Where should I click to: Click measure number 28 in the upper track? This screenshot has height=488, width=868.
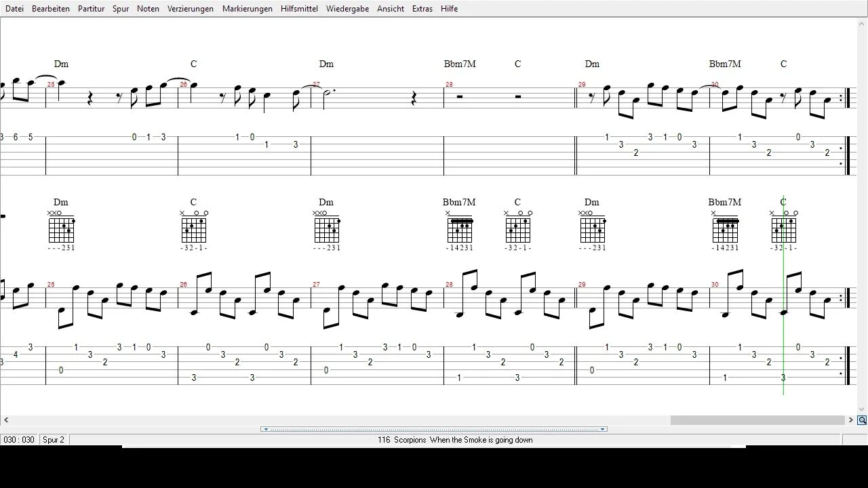[449, 85]
